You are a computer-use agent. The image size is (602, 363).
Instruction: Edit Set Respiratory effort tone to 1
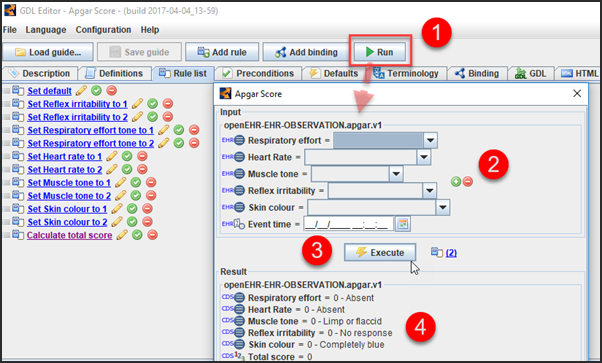click(x=163, y=130)
